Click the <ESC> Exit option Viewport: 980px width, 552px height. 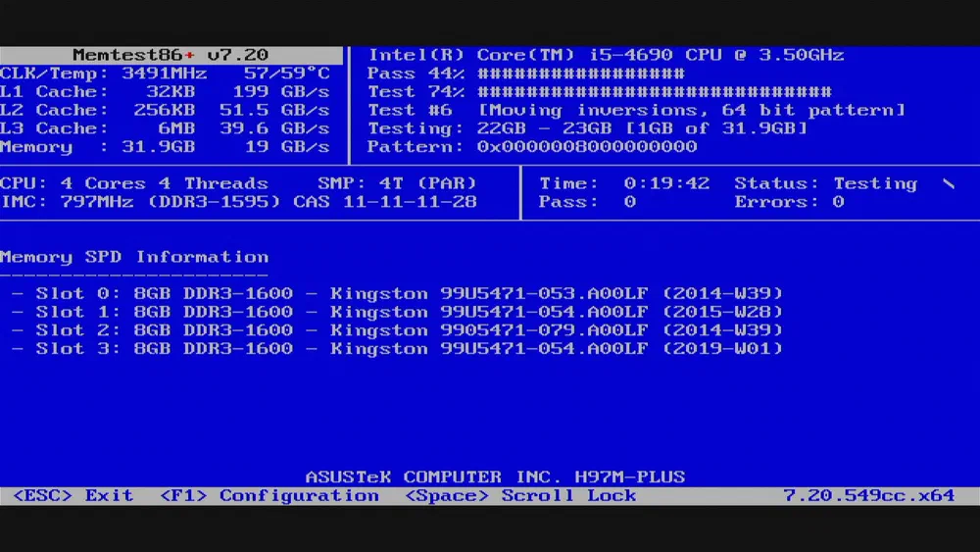(73, 496)
